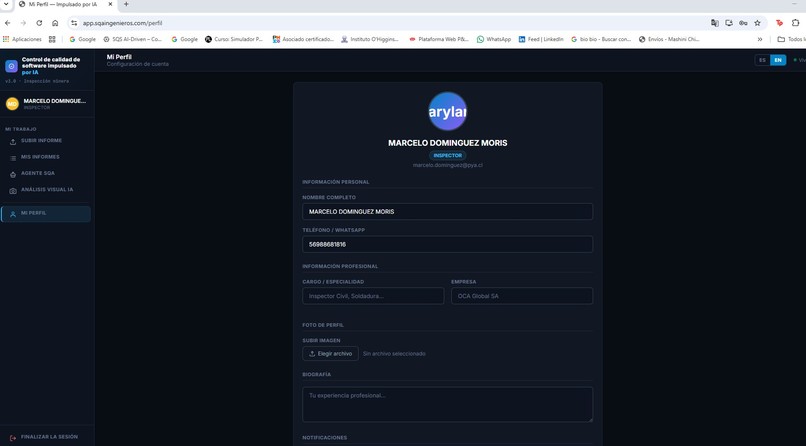The height and width of the screenshot is (446, 806).
Task: Open a new browser tab
Action: (126, 4)
